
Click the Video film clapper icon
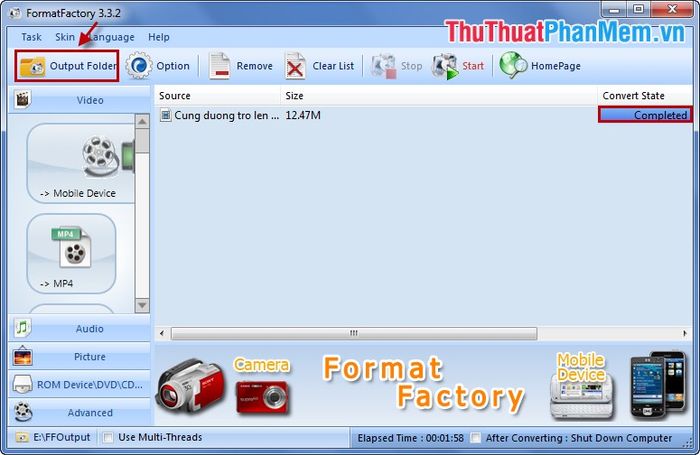pos(22,100)
